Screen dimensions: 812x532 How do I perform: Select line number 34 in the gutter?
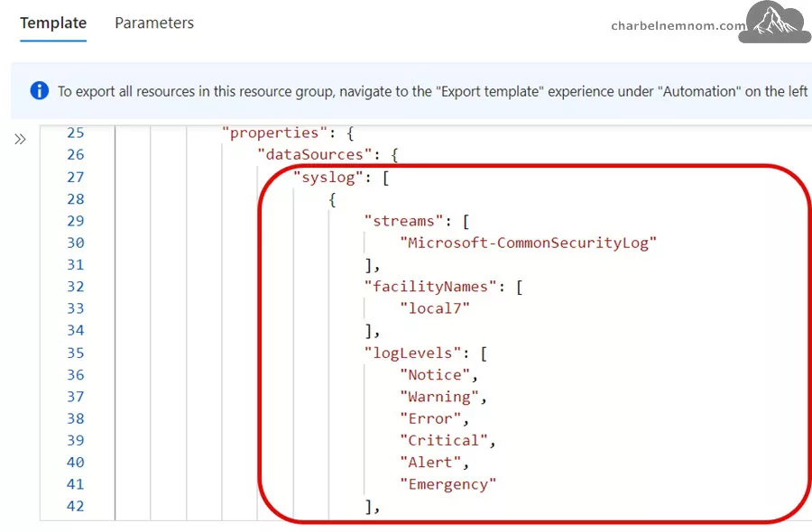point(76,330)
